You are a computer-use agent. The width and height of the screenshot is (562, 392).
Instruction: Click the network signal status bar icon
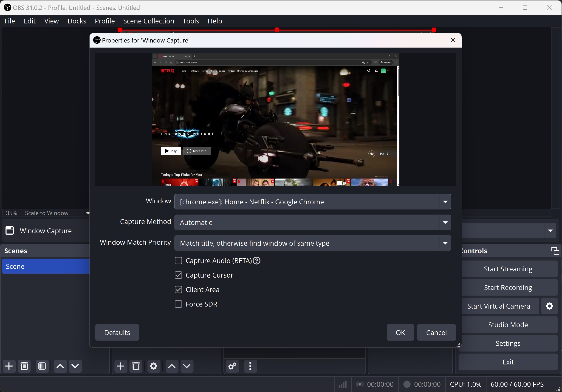[343, 384]
